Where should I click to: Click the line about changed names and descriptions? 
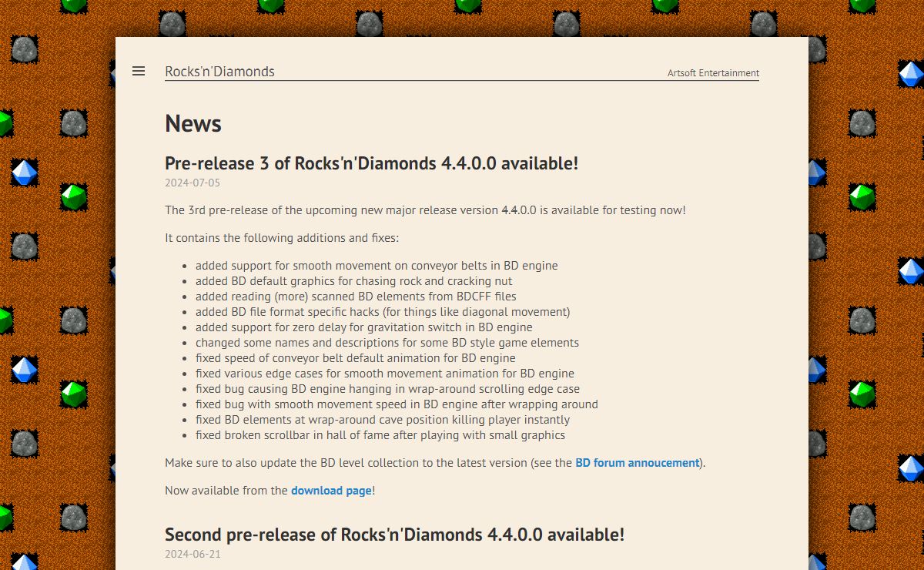387,343
